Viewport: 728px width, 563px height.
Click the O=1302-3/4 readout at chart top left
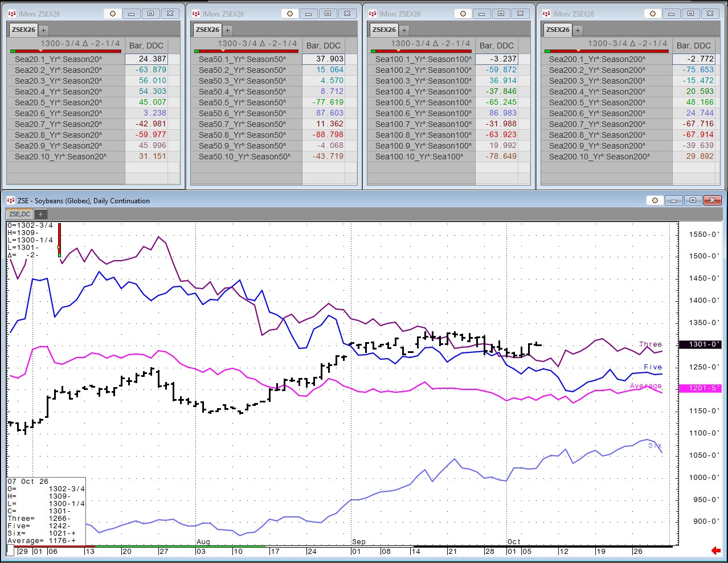30,225
